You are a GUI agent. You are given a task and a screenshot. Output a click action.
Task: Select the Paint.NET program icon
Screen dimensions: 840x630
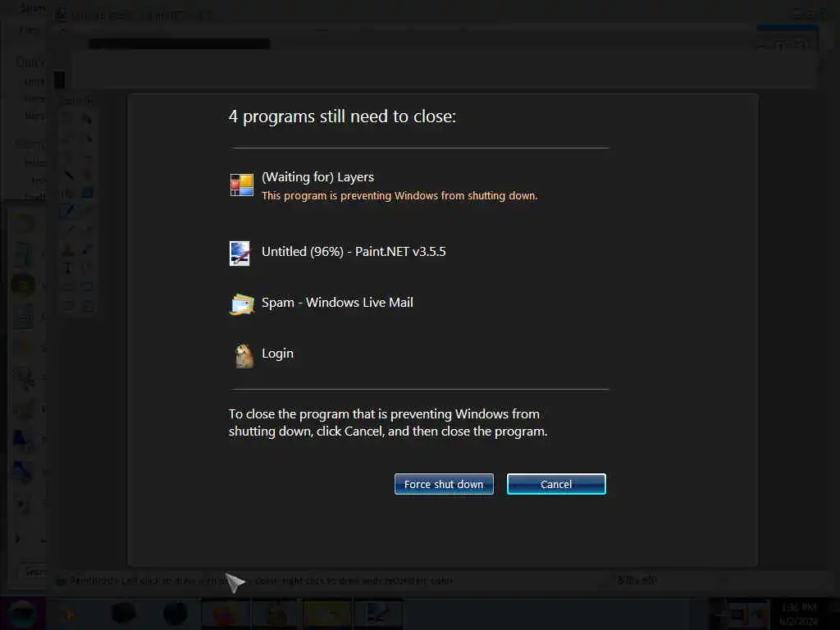240,253
